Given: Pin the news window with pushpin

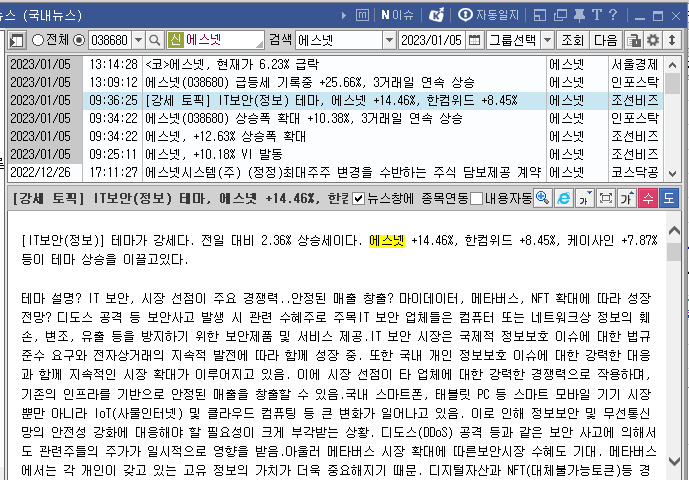Looking at the screenshot, I should [x=579, y=15].
